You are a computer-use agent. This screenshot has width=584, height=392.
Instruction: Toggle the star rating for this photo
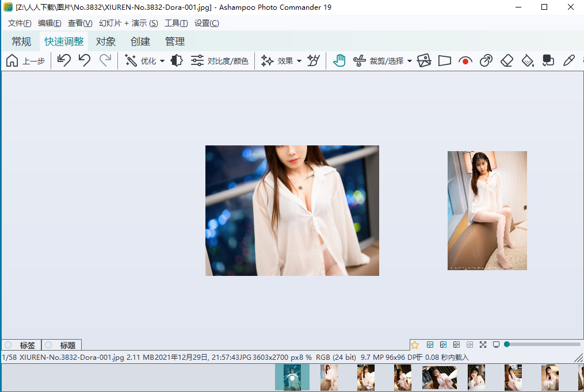pos(415,344)
